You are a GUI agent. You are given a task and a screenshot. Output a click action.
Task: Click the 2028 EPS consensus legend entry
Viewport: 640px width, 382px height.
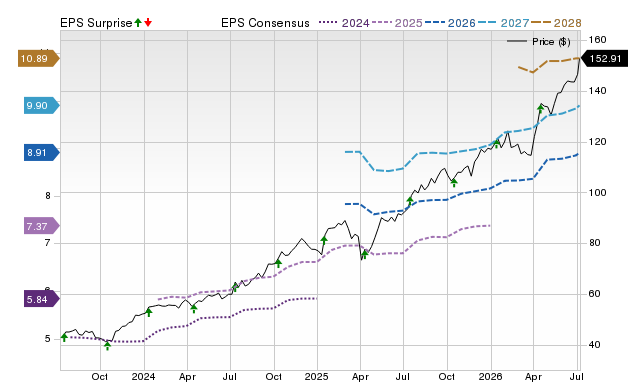(x=556, y=23)
